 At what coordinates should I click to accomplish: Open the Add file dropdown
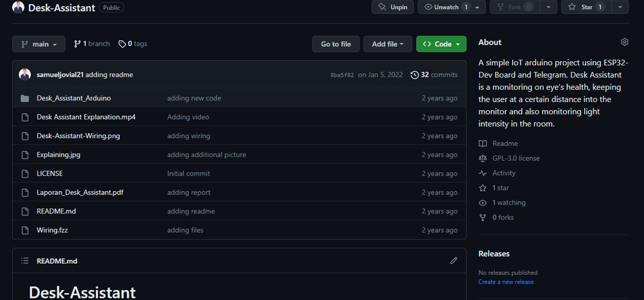point(387,44)
